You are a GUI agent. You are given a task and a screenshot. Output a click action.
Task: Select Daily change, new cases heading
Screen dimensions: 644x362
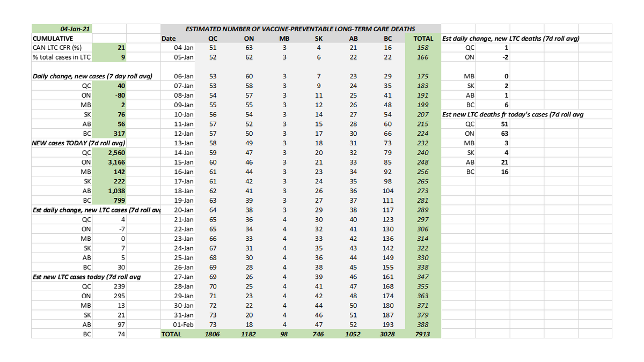click(x=93, y=76)
